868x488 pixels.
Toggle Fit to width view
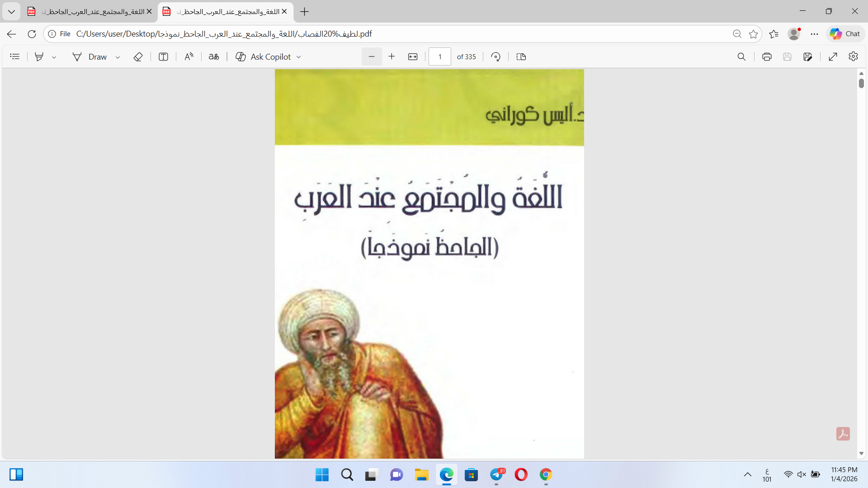[413, 56]
